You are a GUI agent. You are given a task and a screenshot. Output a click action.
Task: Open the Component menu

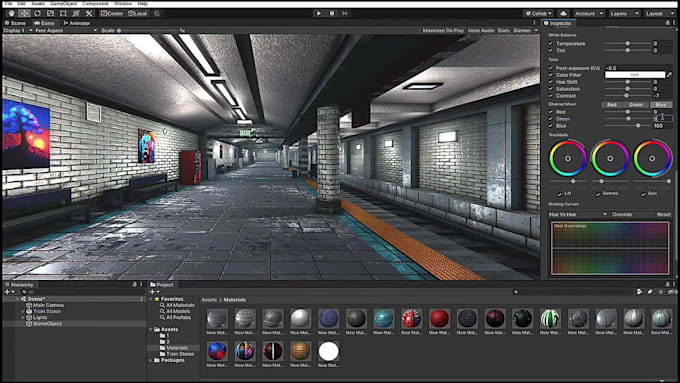click(95, 3)
